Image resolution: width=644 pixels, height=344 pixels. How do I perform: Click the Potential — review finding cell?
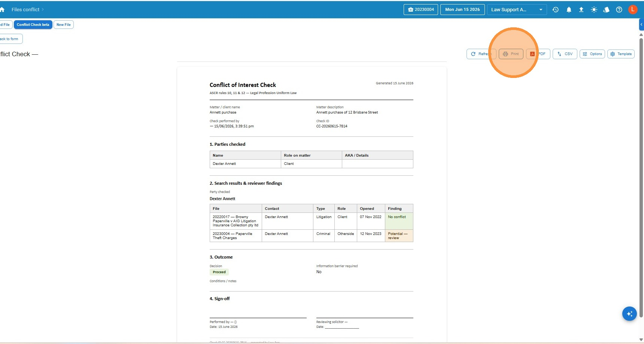click(x=399, y=236)
